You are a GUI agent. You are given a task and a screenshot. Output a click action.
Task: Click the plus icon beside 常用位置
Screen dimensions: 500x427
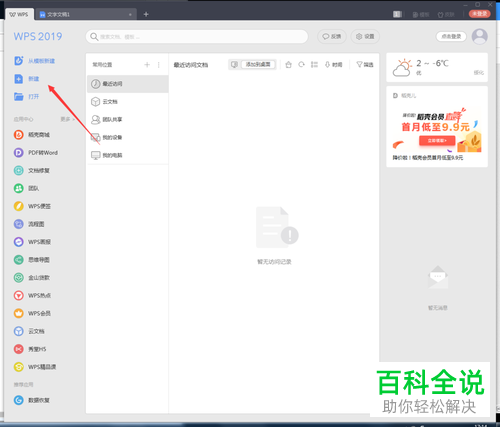[x=147, y=65]
